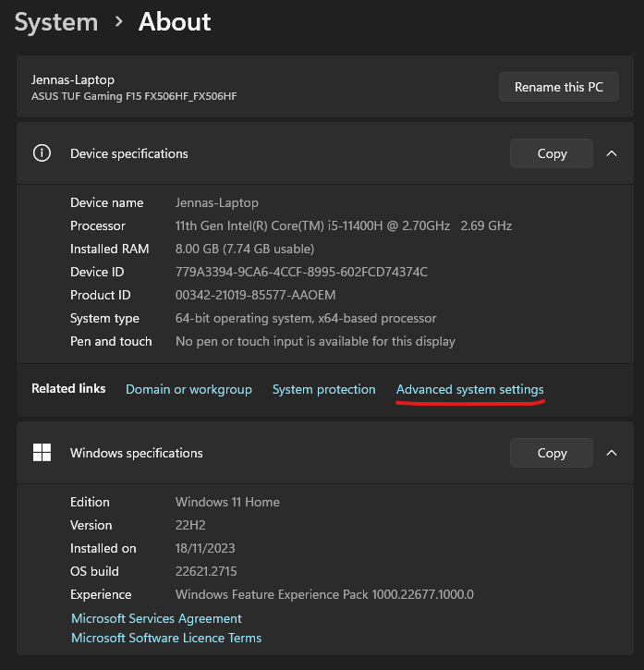Click the Device ID value text
The width and height of the screenshot is (644, 670).
(x=301, y=272)
